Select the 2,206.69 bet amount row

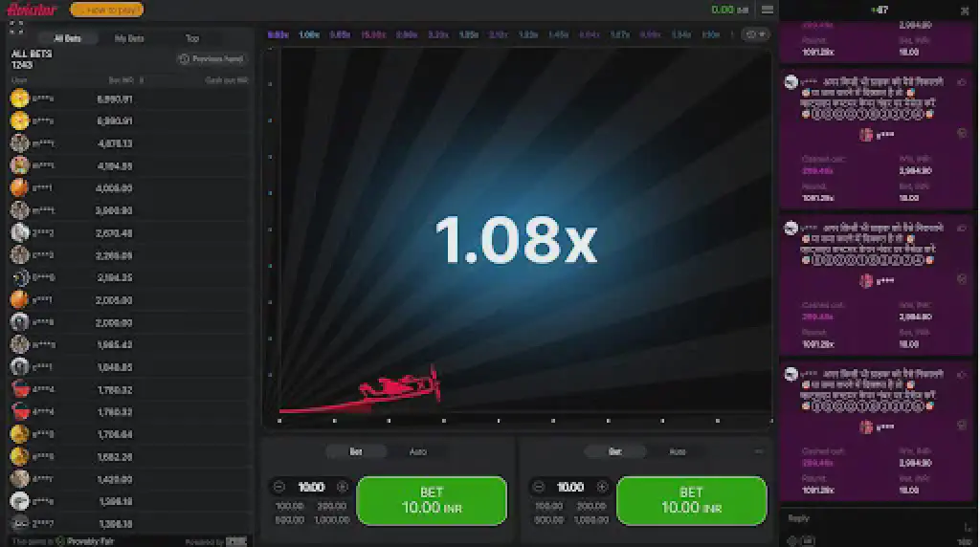click(129, 255)
